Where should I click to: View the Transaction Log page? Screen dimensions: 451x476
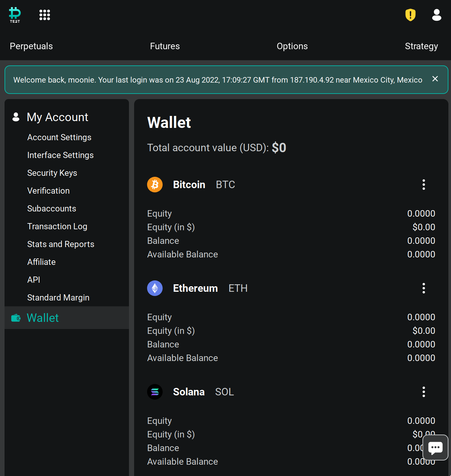[57, 226]
